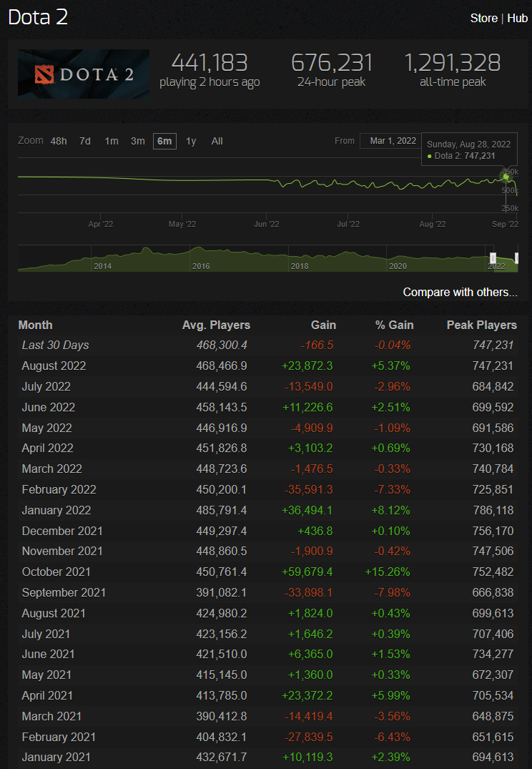
Task: Select the Last 30 Days row label
Action: point(55,346)
